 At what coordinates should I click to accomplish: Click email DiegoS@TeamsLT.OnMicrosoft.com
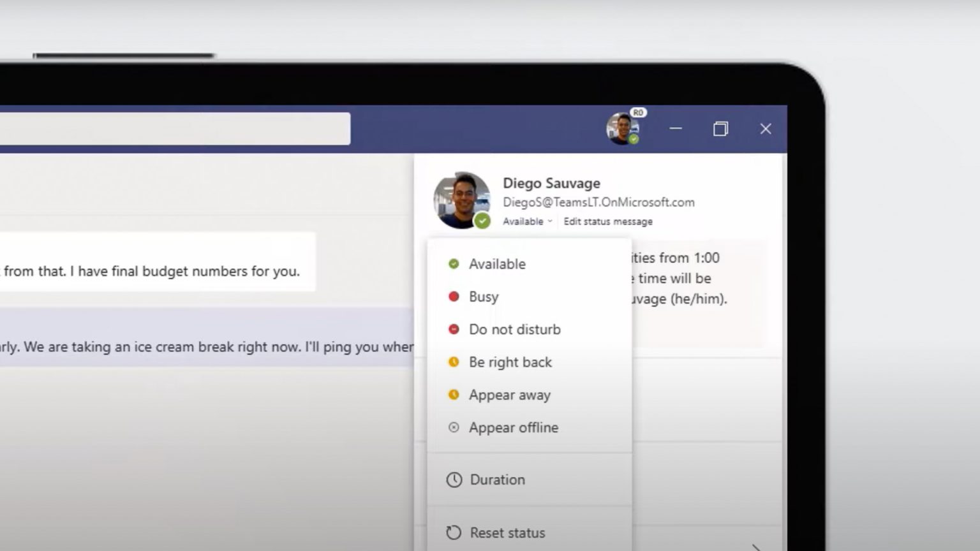click(598, 202)
